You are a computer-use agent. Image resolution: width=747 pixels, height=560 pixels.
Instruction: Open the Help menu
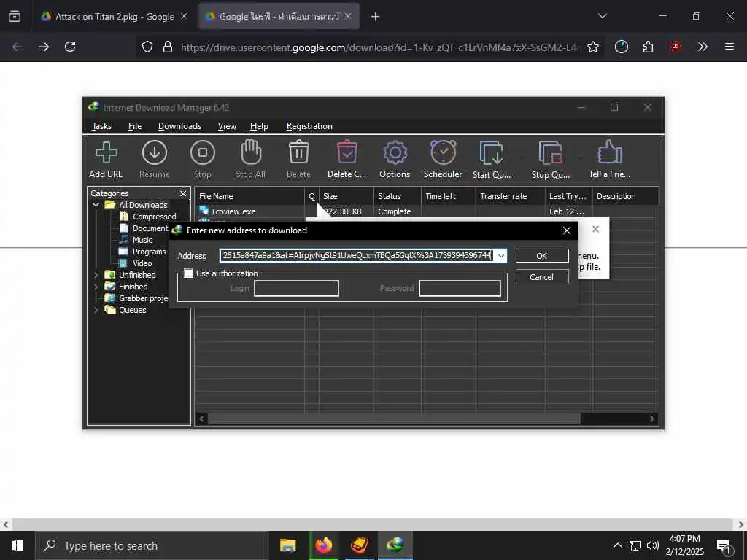(259, 126)
